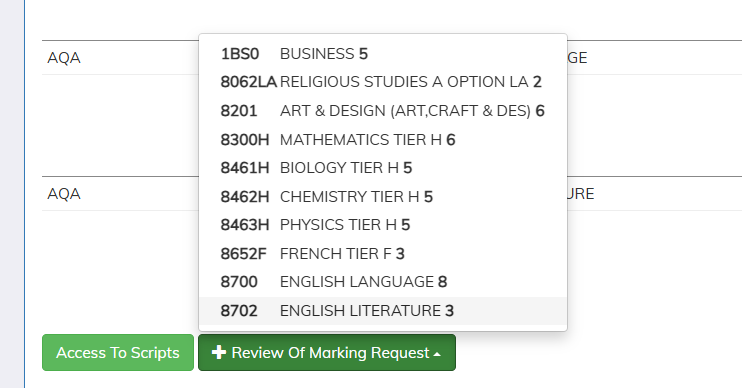
Task: Choose 8462H CHEMISTRY TIER H
Action: click(383, 196)
